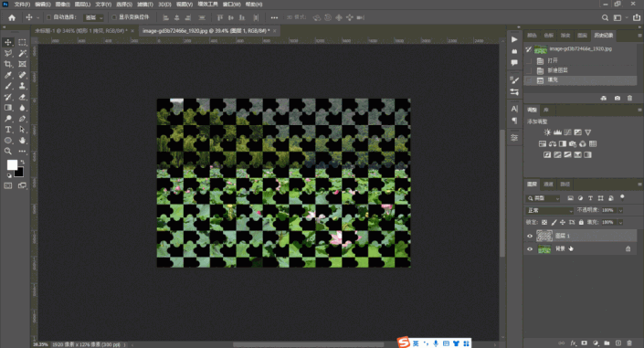Viewport: 644px width, 348px height.
Task: Open the Edit Toolbar ellipsis in toolbox
Action: [22, 152]
